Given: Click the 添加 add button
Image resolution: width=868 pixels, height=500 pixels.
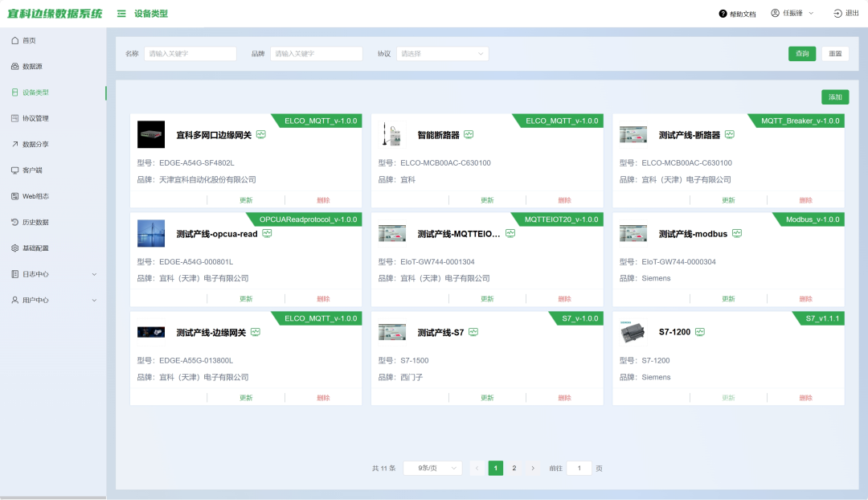Looking at the screenshot, I should [835, 97].
